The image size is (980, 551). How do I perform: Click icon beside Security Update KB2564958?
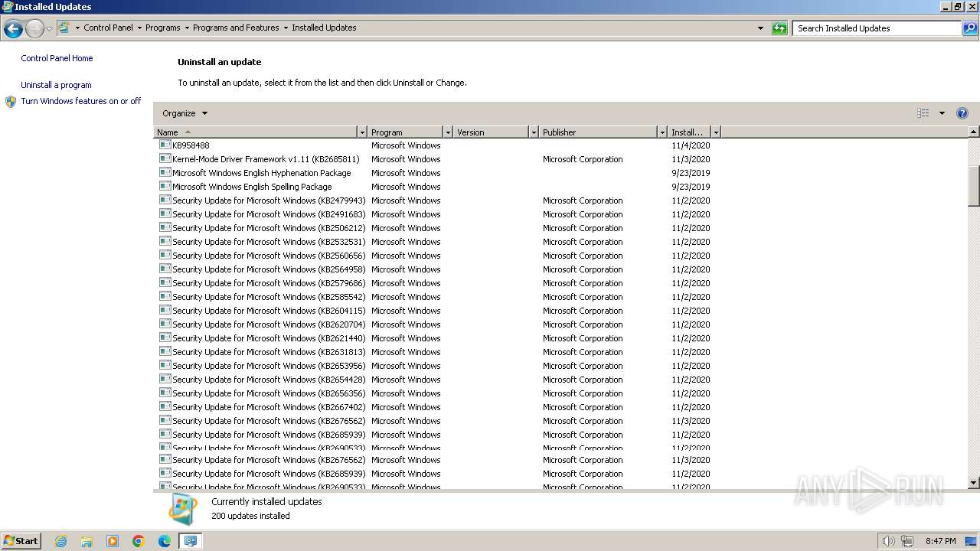(165, 269)
